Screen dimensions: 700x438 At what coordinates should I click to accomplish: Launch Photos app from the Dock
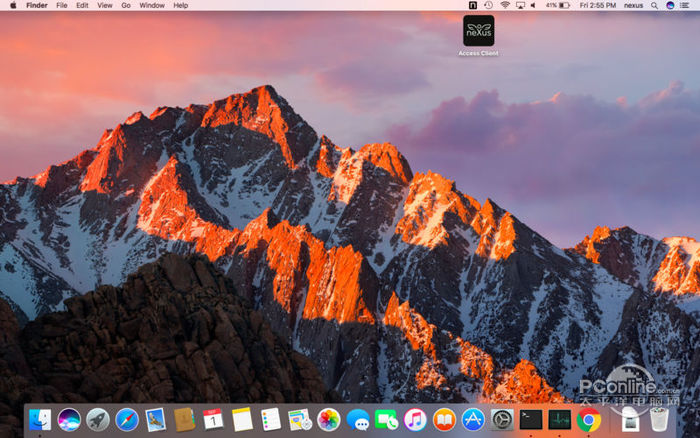[x=328, y=420]
